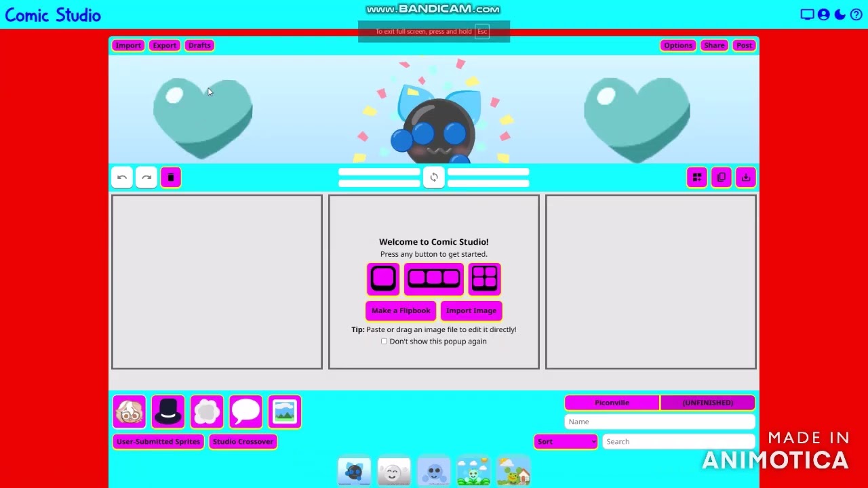Image resolution: width=868 pixels, height=488 pixels.
Task: Click the Share button
Action: point(714,45)
